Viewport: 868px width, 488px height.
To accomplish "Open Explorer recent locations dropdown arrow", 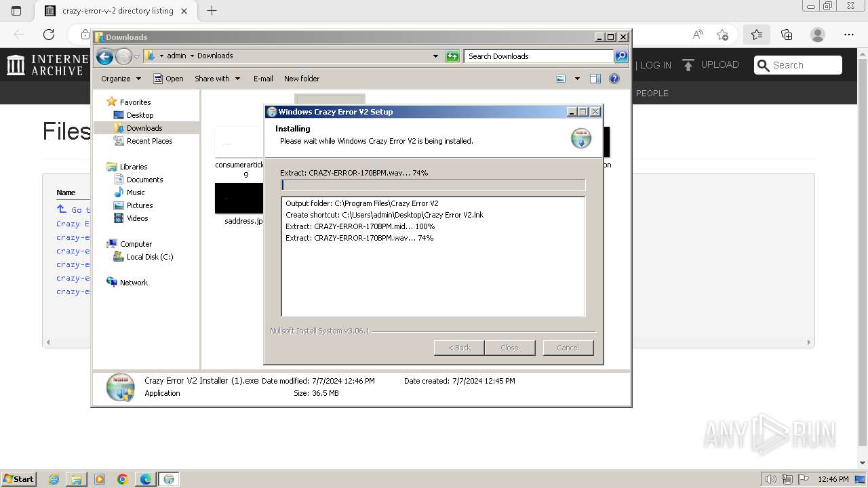I will [x=136, y=56].
